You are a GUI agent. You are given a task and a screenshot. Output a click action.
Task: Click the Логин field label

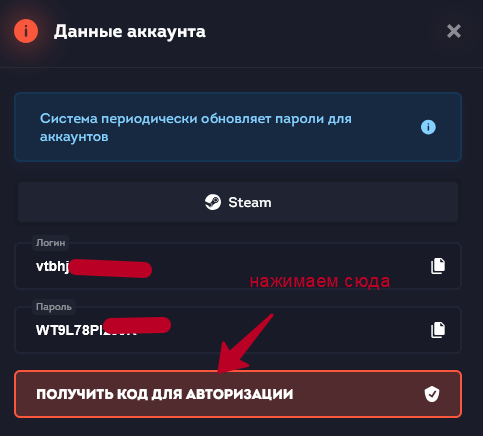point(50,243)
